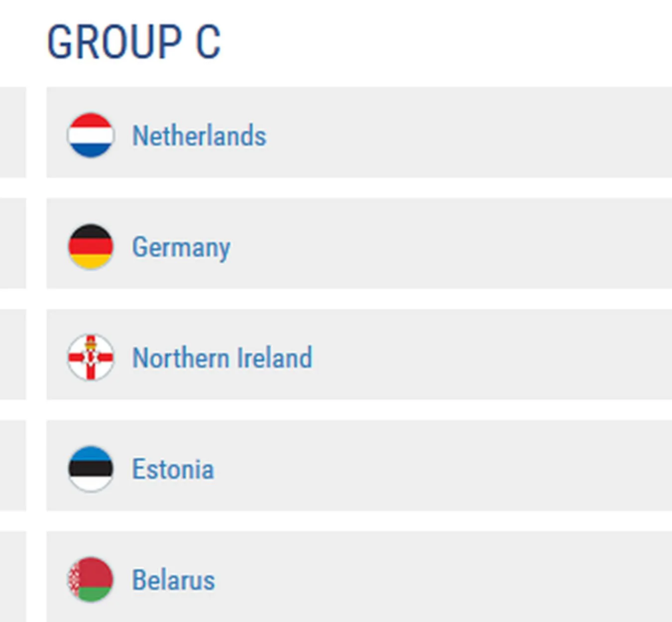Select the Northern Ireland team name
This screenshot has height=622, width=672.
pos(222,358)
